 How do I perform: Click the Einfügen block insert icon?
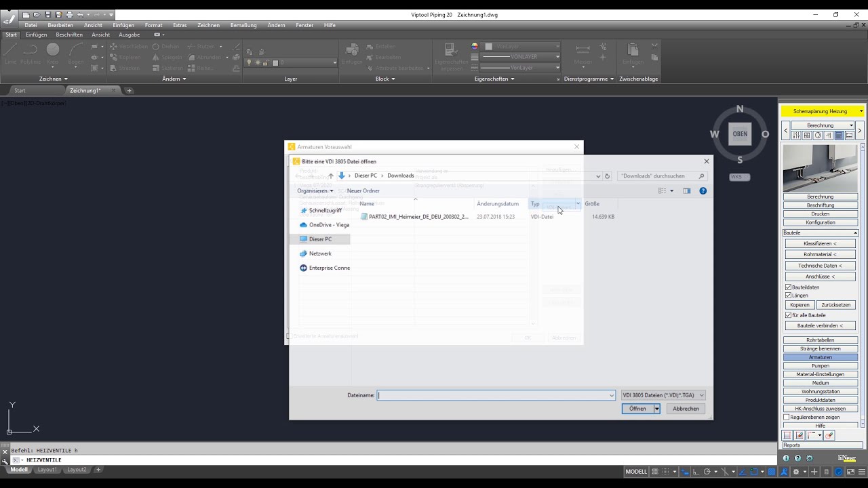pyautogui.click(x=352, y=54)
